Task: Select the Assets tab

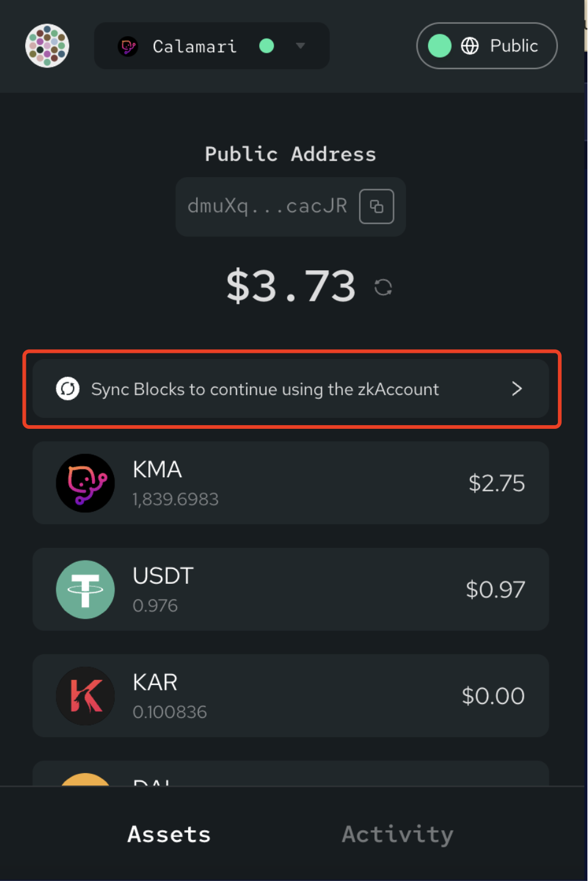Action: 169,834
